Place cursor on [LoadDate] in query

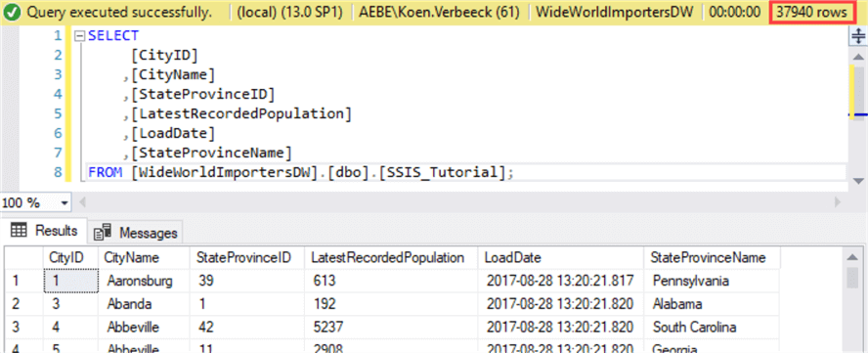(x=173, y=134)
